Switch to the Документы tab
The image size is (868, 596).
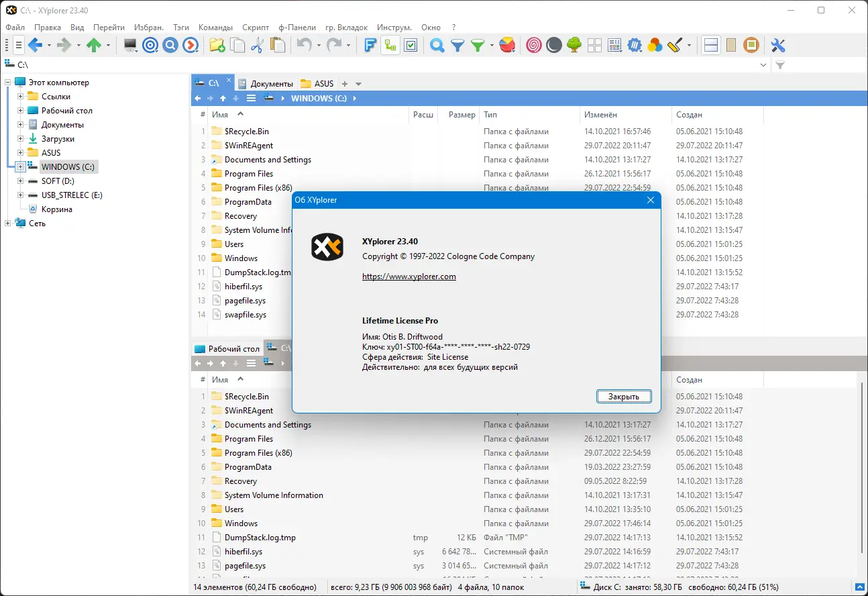(266, 84)
